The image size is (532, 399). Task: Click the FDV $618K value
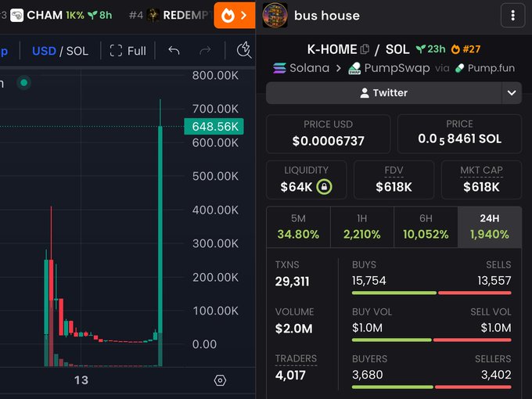pyautogui.click(x=394, y=187)
